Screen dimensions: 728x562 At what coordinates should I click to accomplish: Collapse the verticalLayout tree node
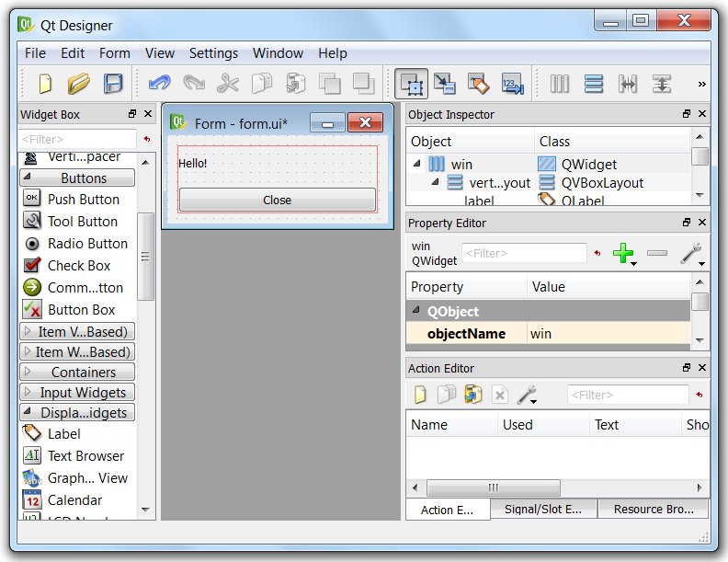(x=435, y=182)
